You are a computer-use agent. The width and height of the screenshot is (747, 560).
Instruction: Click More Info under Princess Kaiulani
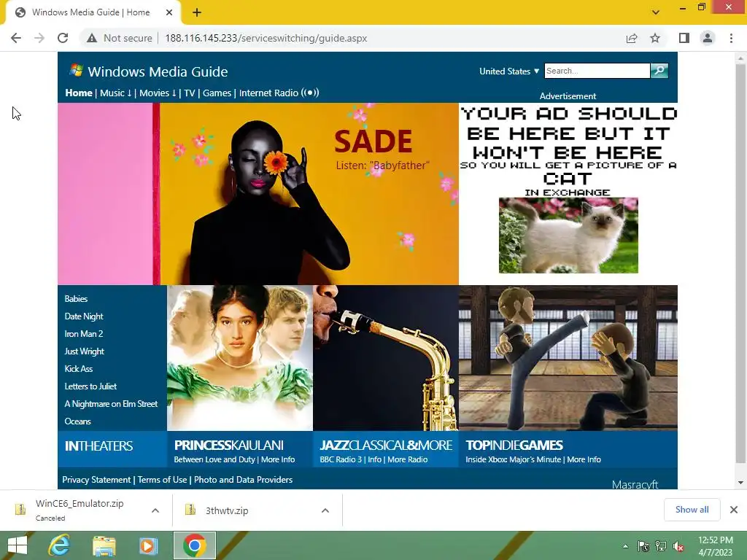point(278,459)
